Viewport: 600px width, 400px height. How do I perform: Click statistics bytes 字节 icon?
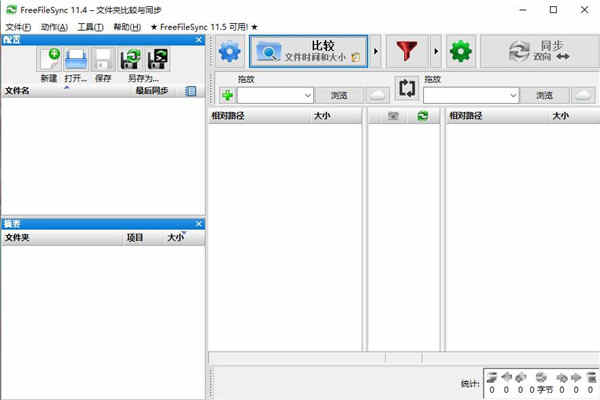(x=541, y=377)
